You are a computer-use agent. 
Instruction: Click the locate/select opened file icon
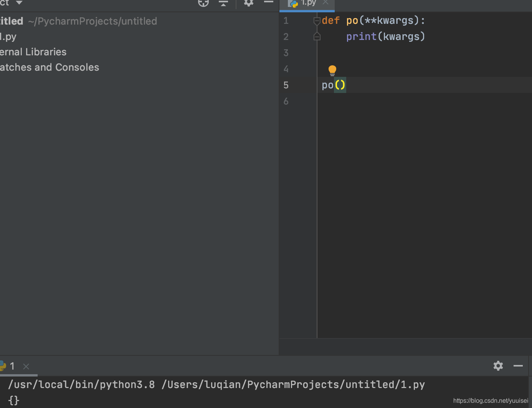pos(203,3)
